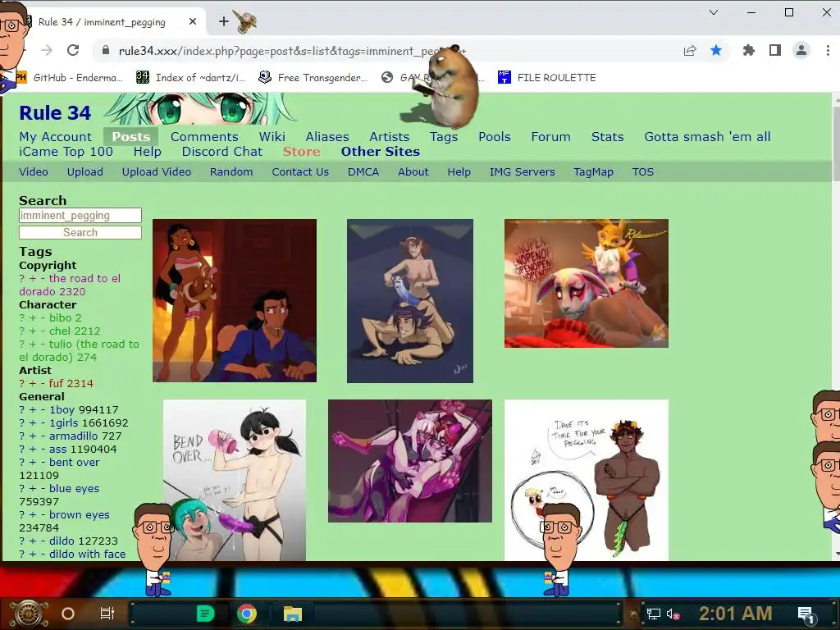Open File Explorer from taskbar
Viewport: 840px width, 630px height.
[x=293, y=614]
